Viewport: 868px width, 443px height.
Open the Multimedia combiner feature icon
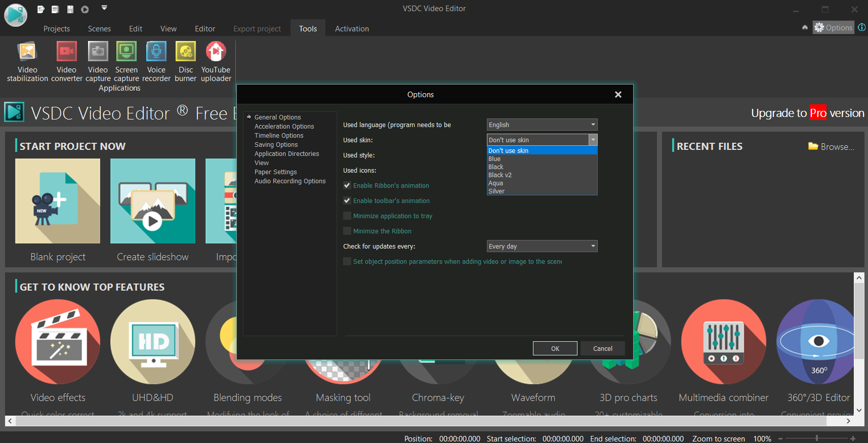(x=724, y=342)
